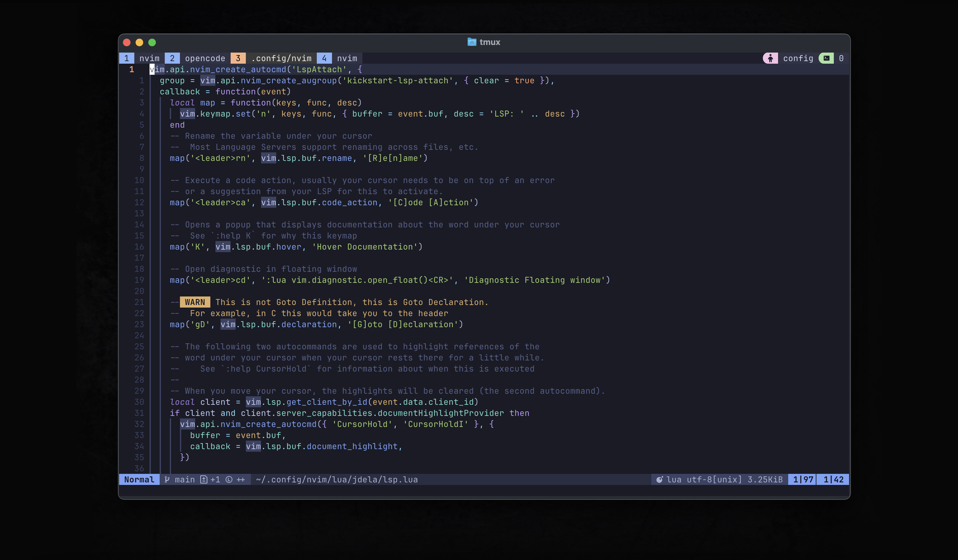Screen dimensions: 958x560
Task: Click the git branch icon in statusline
Action: click(168, 480)
